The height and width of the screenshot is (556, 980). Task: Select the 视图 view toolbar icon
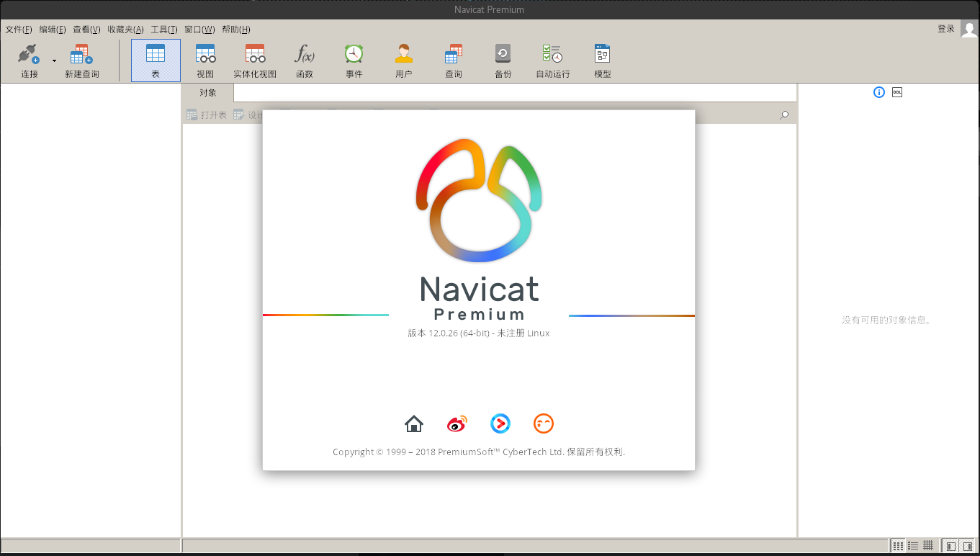[x=205, y=55]
